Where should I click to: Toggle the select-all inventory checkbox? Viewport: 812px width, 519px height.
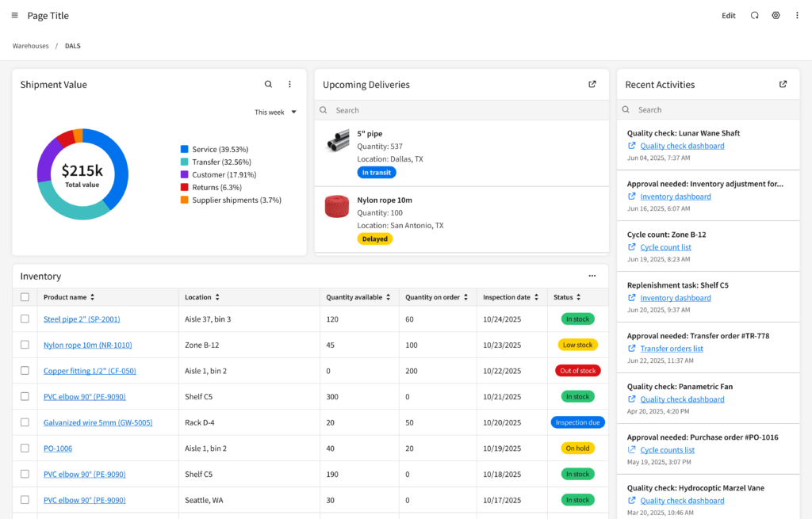[25, 297]
